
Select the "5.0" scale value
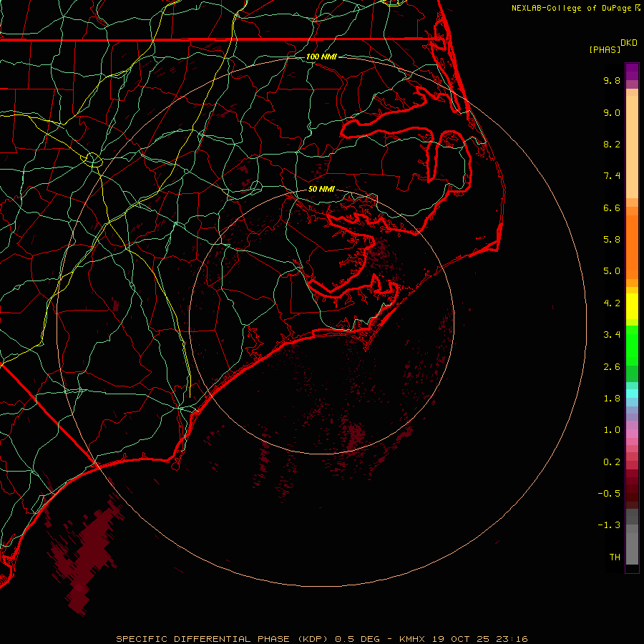[x=612, y=271]
